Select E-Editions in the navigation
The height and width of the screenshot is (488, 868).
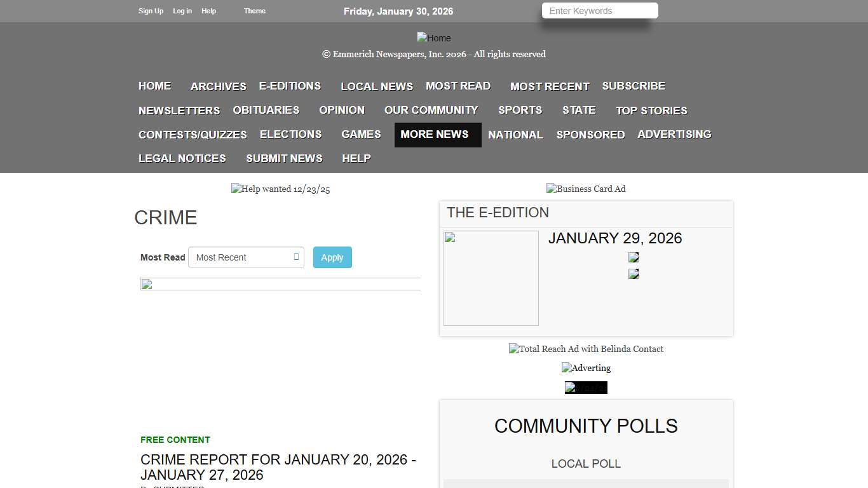click(290, 86)
